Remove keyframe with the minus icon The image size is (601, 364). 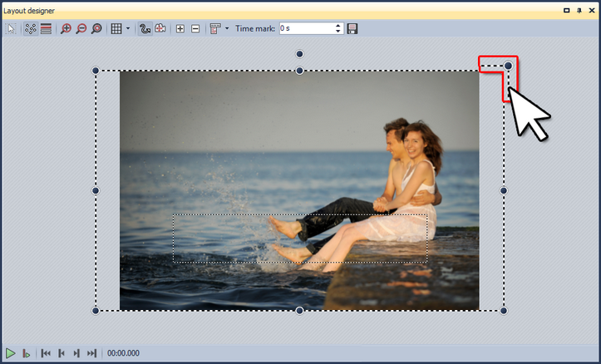[195, 28]
